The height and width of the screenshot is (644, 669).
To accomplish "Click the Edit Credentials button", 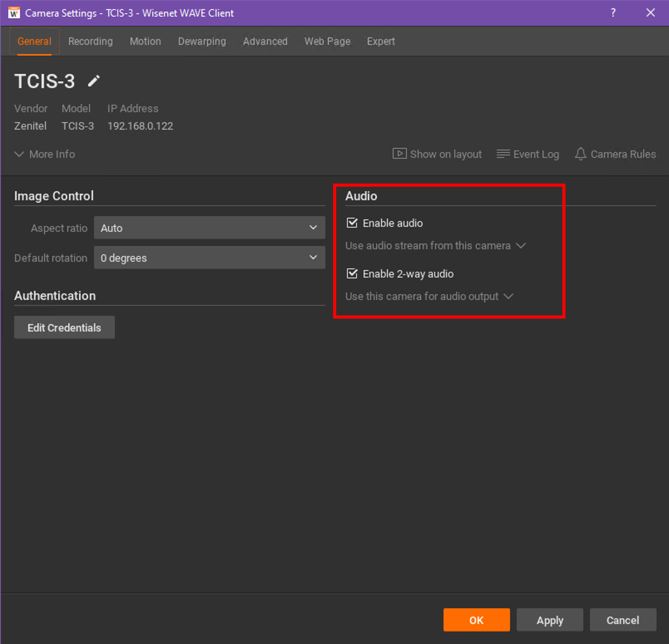I will (64, 328).
